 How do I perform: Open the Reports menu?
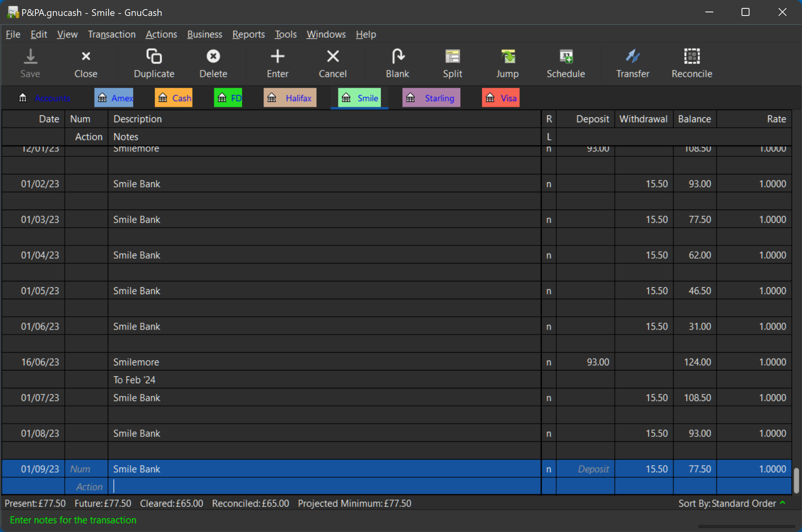tap(248, 35)
